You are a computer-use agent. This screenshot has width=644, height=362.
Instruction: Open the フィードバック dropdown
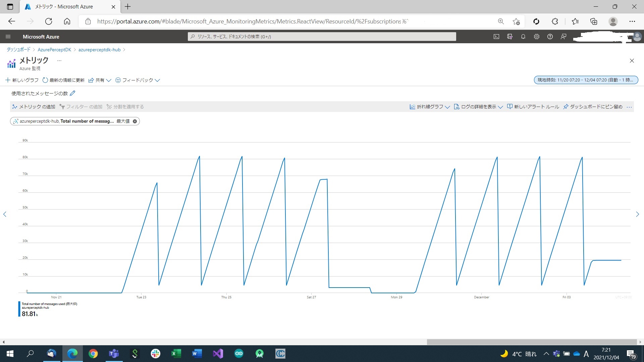coord(138,80)
